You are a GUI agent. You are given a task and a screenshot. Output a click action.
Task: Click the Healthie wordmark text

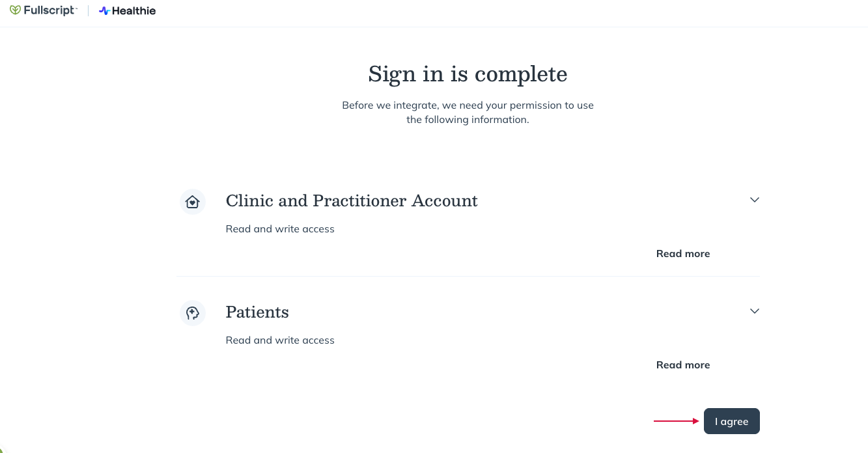(133, 11)
